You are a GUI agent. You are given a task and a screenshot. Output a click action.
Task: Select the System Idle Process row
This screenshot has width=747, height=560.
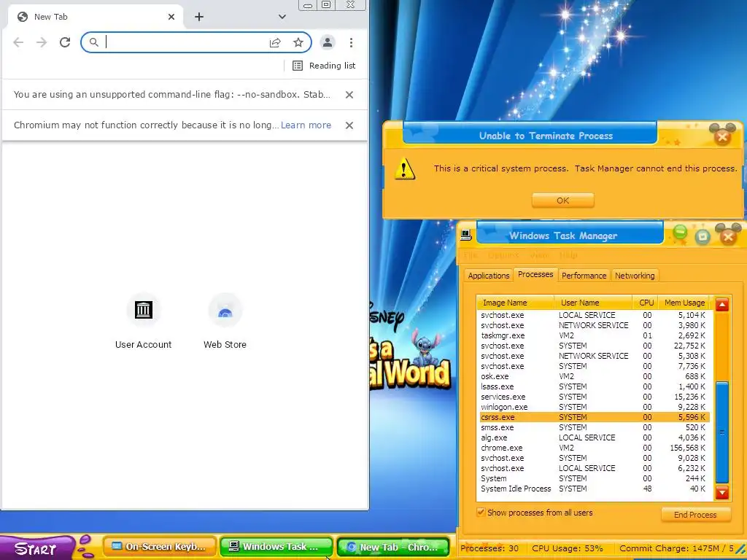tap(593, 489)
